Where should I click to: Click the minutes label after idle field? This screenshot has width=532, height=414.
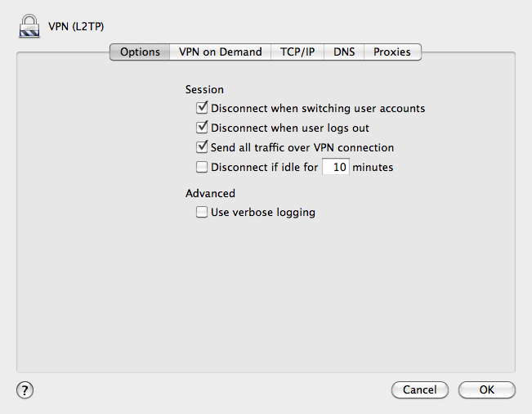pyautogui.click(x=373, y=167)
